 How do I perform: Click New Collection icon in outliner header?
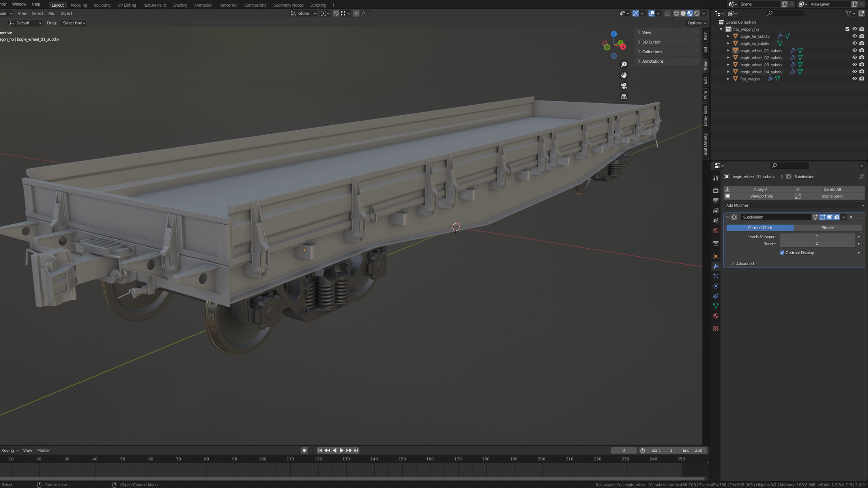[x=861, y=13]
